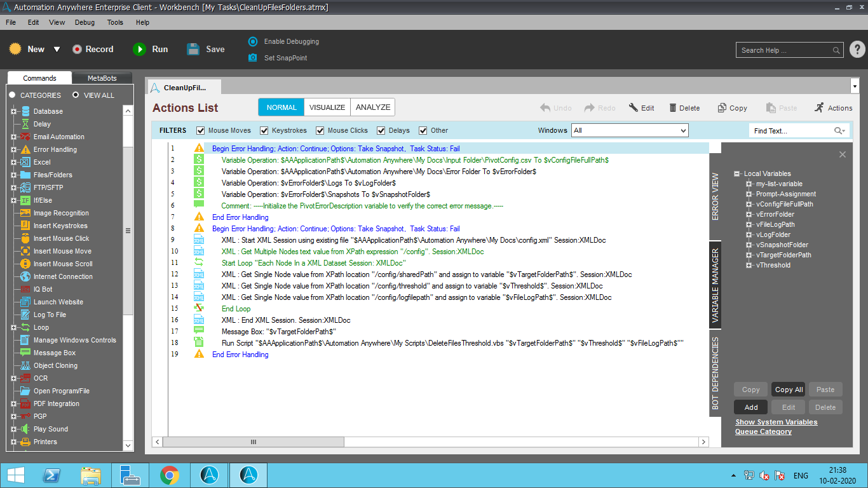Select the PDF Integration icon
The image size is (868, 488).
[25, 403]
